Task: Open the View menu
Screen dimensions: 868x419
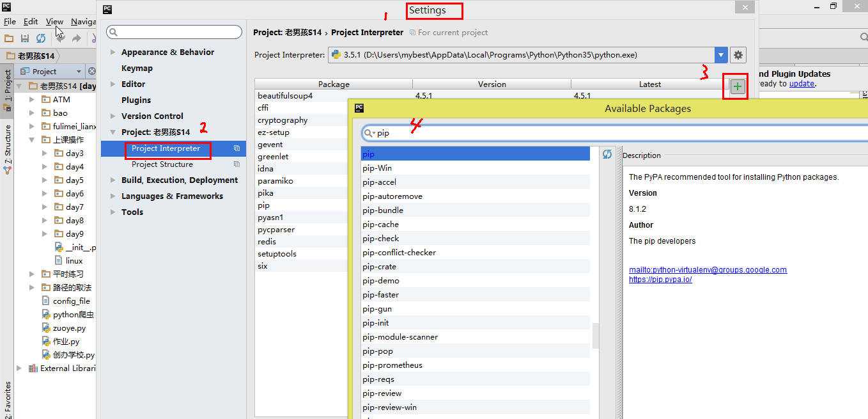Action: pyautogui.click(x=54, y=21)
